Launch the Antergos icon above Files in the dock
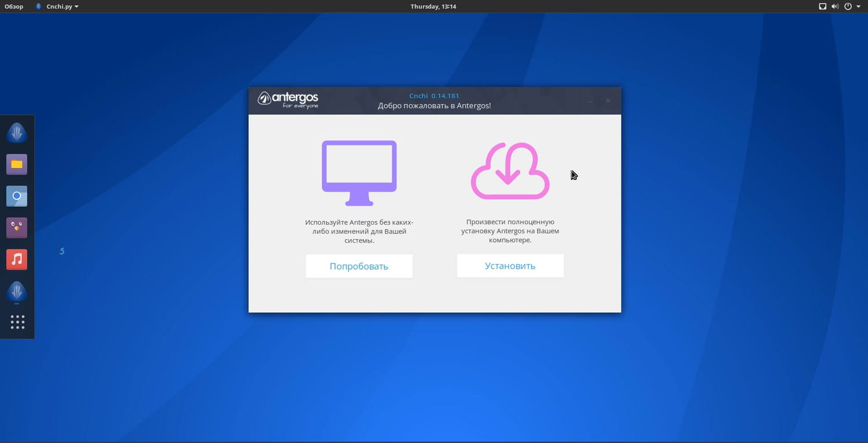This screenshot has height=443, width=868. (x=17, y=133)
